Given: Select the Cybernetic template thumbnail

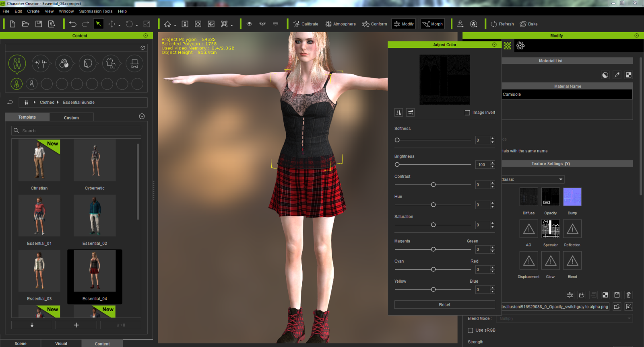Looking at the screenshot, I should pos(95,160).
